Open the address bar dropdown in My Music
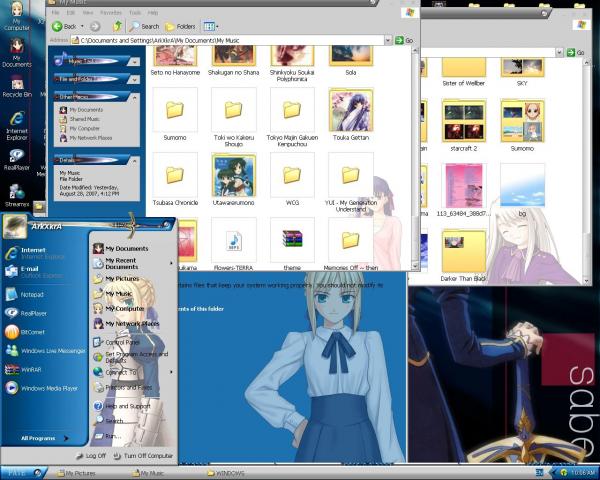Screen dimensions: 600x480 [x=388, y=40]
